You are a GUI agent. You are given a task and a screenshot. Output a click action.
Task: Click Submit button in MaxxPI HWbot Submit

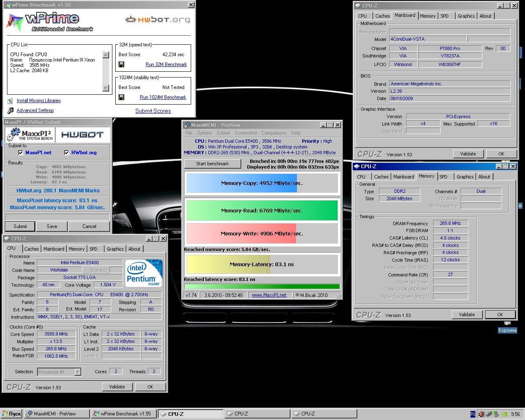coord(20,226)
